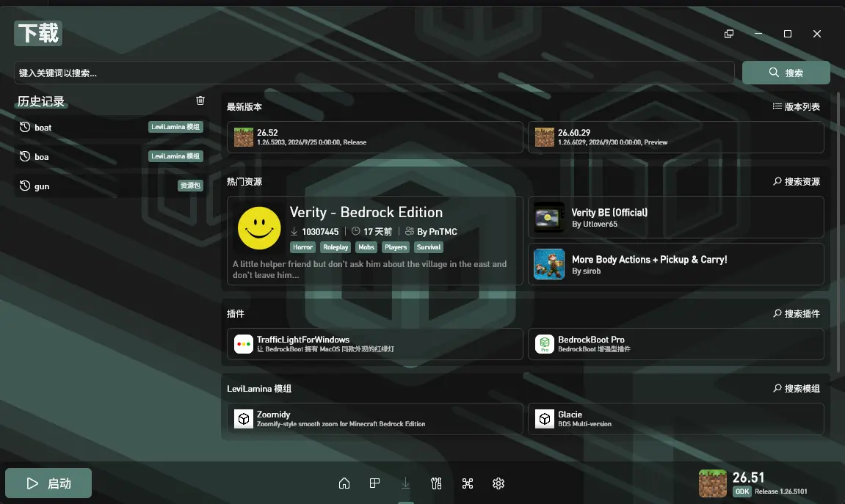Open 版本列表 version list
845x504 pixels.
pyautogui.click(x=796, y=106)
